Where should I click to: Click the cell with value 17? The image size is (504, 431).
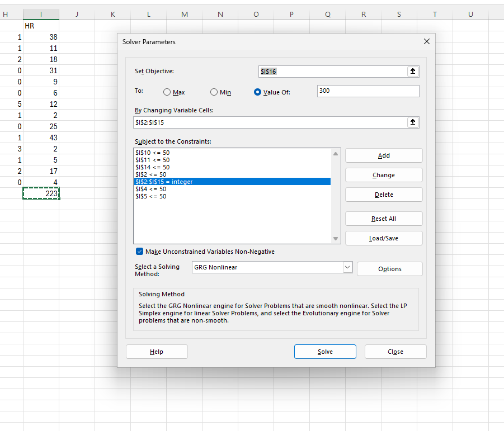point(41,171)
